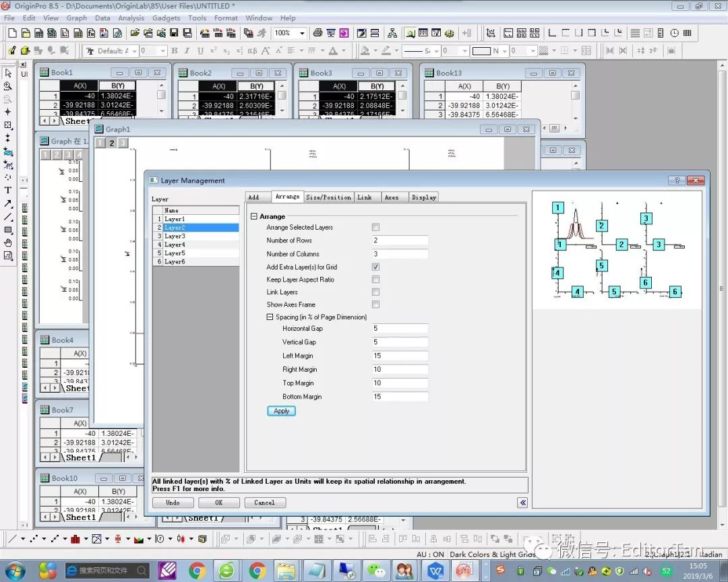Click layer 3 button in Graph1 window
This screenshot has width=728, height=582.
click(x=123, y=143)
